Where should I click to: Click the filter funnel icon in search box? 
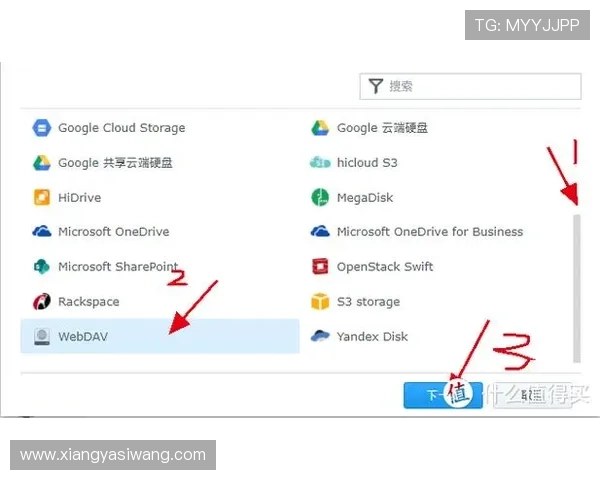(376, 86)
